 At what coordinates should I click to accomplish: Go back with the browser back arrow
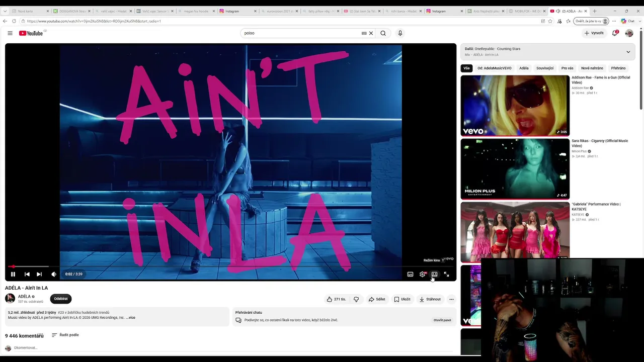pos(5,21)
